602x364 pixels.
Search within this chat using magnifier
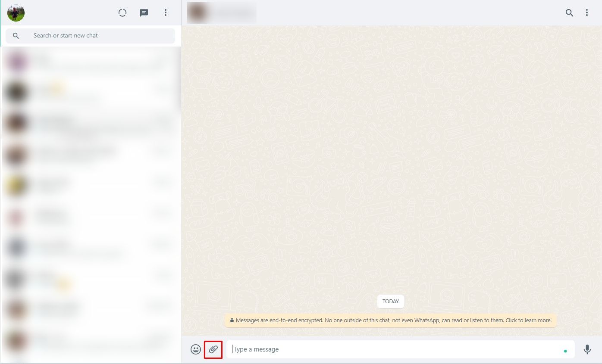pos(569,13)
